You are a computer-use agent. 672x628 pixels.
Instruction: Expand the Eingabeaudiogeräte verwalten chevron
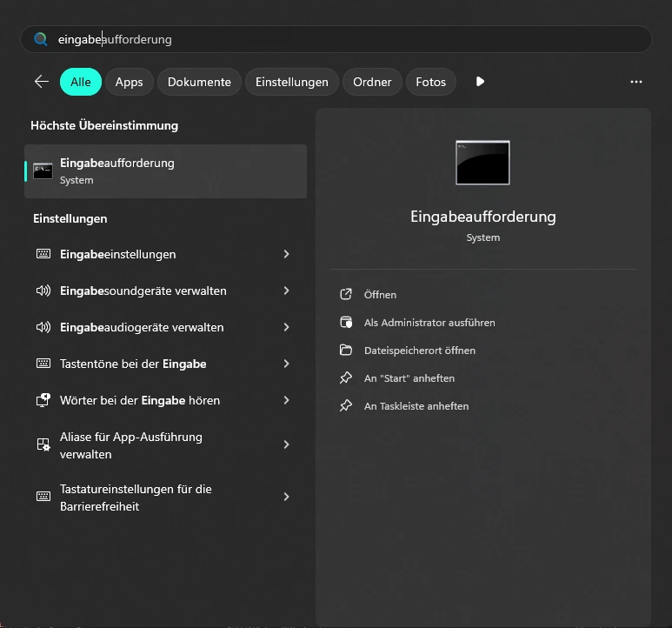click(x=286, y=327)
